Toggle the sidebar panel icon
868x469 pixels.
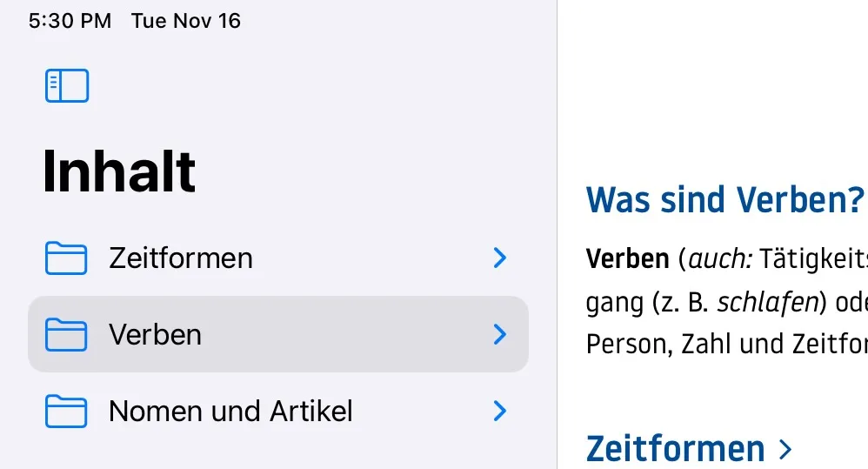coord(67,86)
